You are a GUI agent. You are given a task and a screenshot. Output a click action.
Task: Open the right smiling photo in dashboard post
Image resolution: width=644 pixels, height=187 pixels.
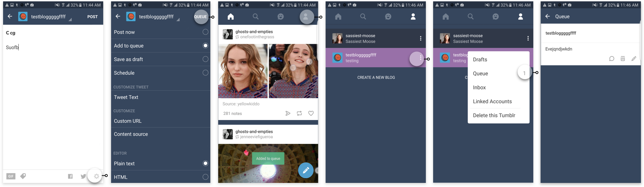pos(293,71)
